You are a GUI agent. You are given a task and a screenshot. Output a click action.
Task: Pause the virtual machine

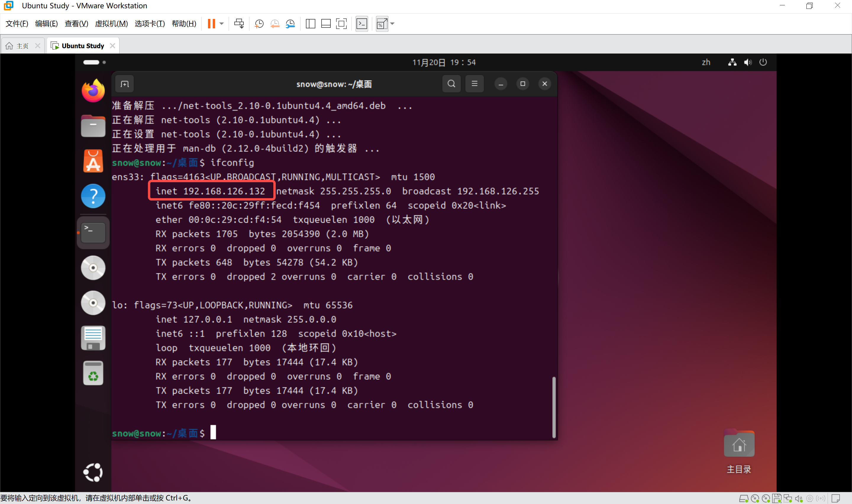pos(211,24)
